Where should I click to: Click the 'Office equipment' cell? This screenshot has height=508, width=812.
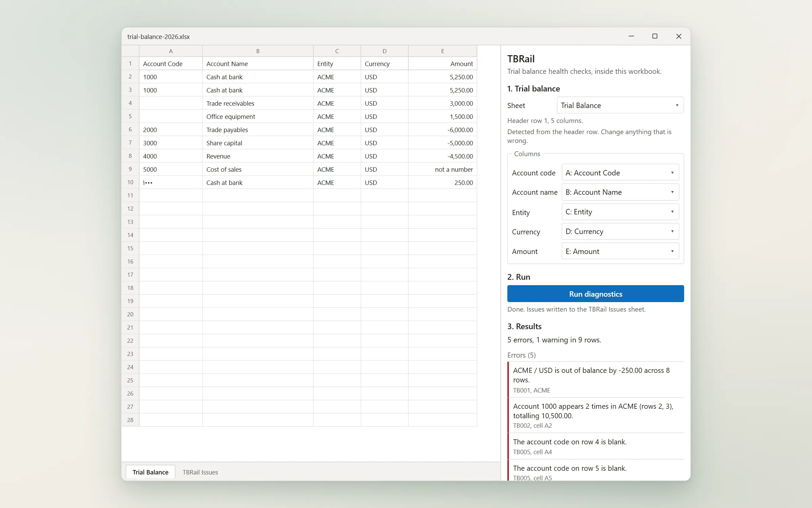pyautogui.click(x=258, y=117)
